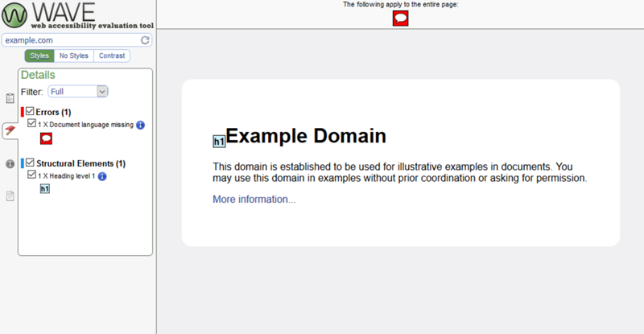Click the 'web accessibility evaluation tool' tagline
Image resolution: width=644 pixels, height=334 pixels.
[x=93, y=26]
